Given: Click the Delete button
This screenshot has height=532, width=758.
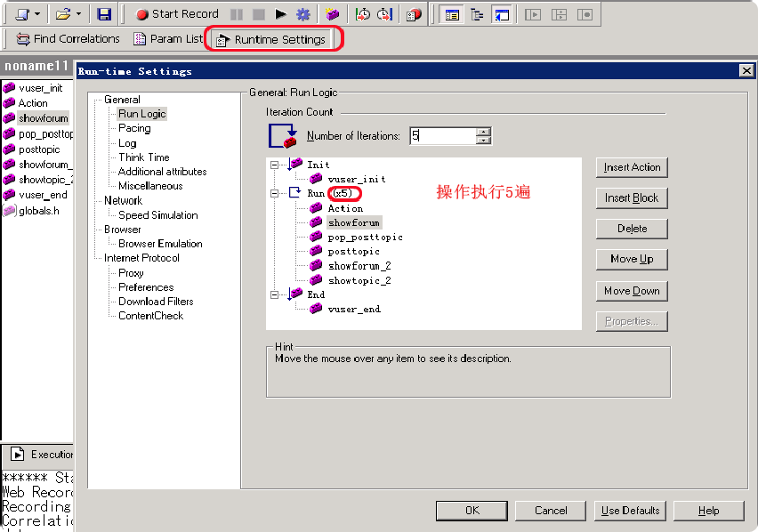Looking at the screenshot, I should (x=632, y=229).
